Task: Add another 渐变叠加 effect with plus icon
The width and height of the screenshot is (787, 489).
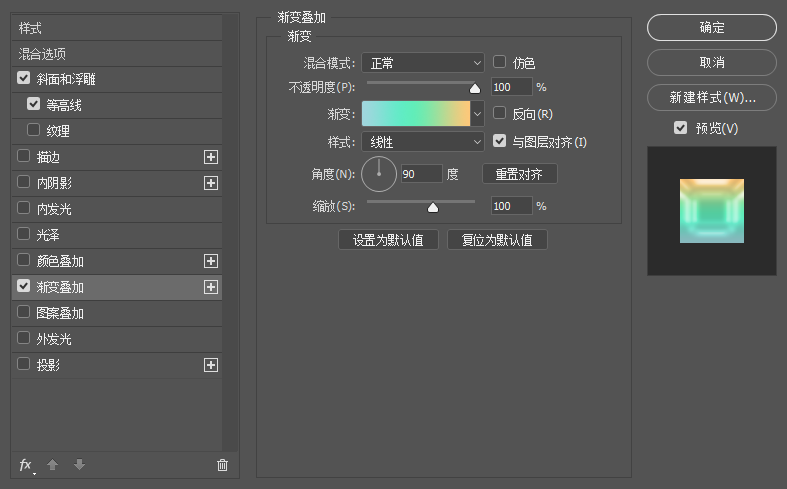Action: (211, 287)
